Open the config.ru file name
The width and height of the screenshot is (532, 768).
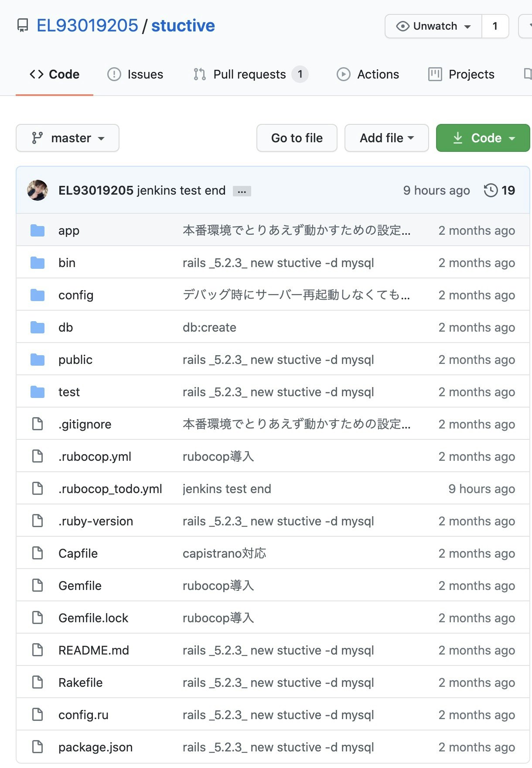pyautogui.click(x=83, y=715)
